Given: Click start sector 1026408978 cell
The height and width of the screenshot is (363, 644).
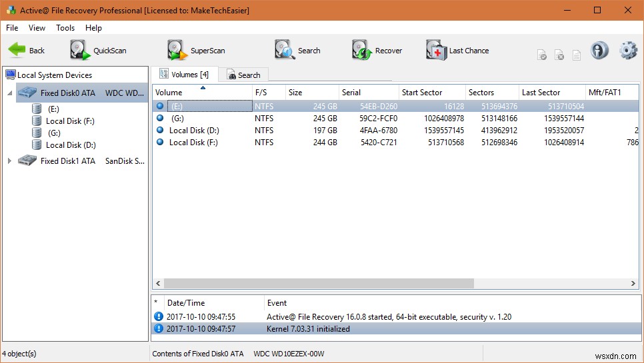Looking at the screenshot, I should coord(444,118).
